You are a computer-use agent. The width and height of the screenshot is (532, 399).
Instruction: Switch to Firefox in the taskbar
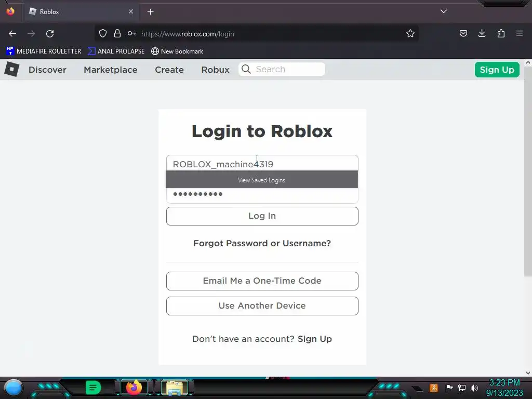pos(134,388)
